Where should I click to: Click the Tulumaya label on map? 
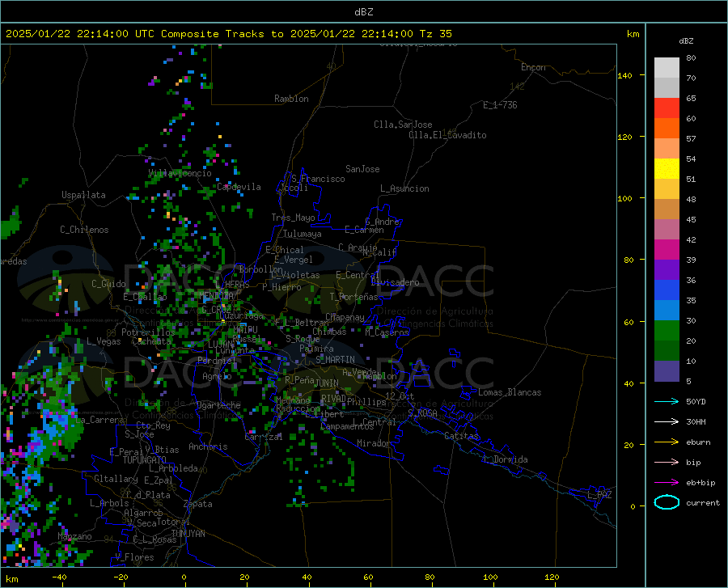(x=303, y=234)
